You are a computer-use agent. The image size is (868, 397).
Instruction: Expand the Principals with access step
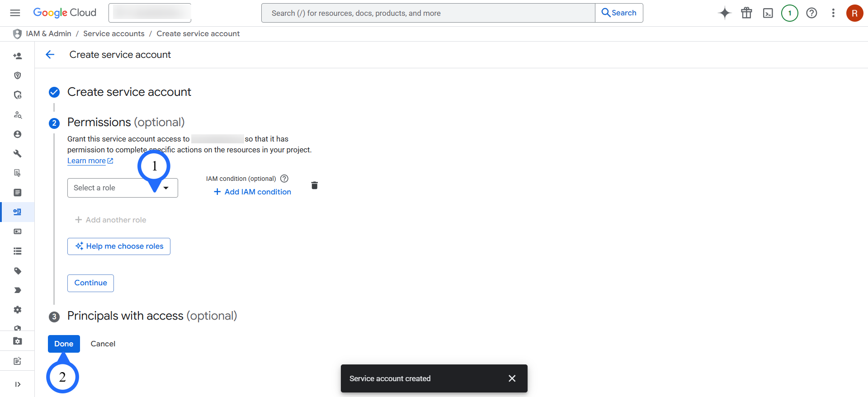[152, 316]
